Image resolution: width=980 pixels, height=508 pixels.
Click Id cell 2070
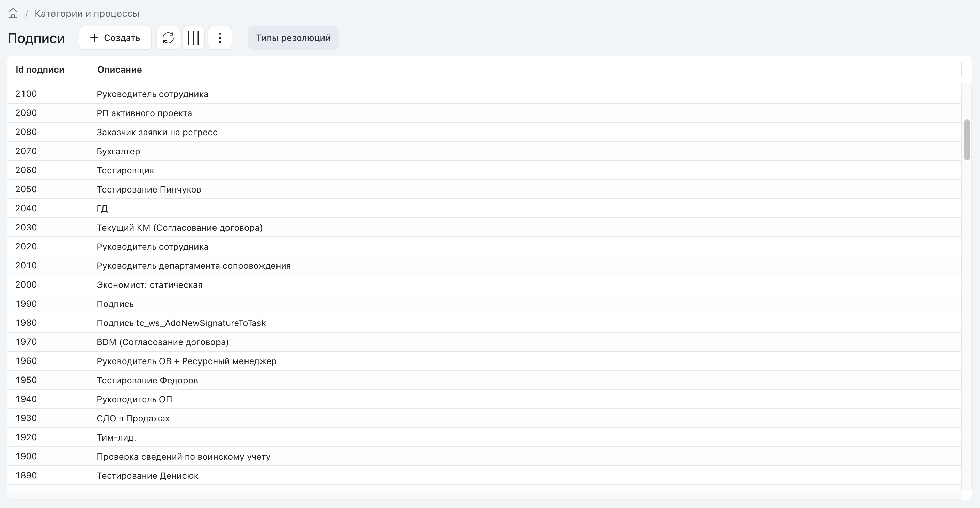click(x=48, y=151)
